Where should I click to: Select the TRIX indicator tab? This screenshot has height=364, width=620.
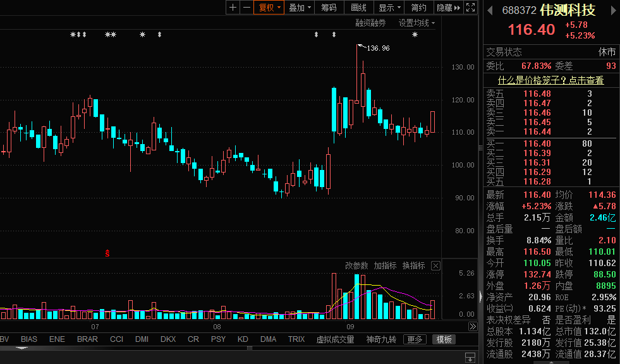[x=296, y=339]
